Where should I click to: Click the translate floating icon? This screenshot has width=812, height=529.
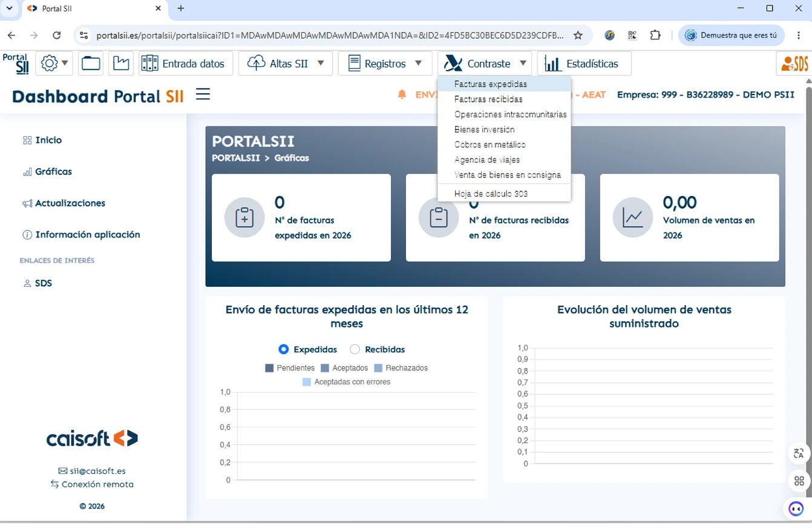pos(799,453)
